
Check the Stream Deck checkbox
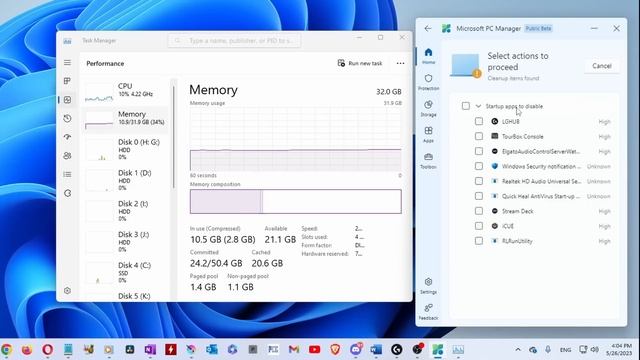pyautogui.click(x=479, y=211)
